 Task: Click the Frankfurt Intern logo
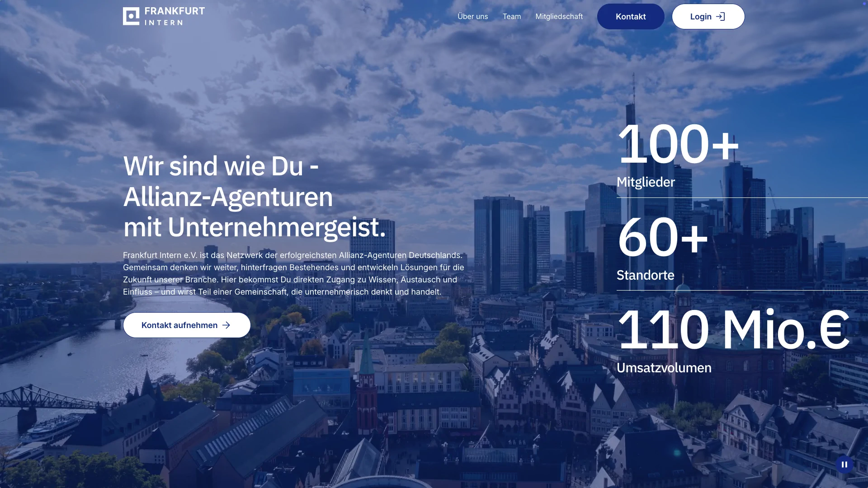point(164,16)
